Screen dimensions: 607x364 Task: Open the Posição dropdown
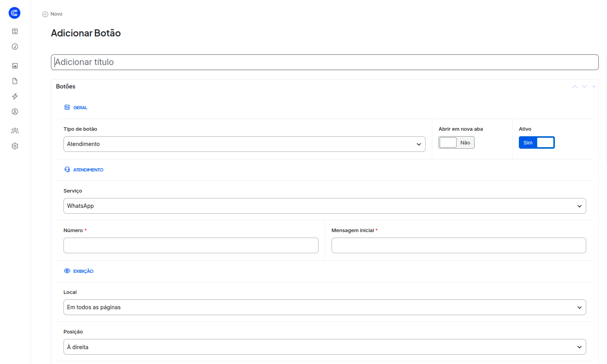(x=325, y=347)
